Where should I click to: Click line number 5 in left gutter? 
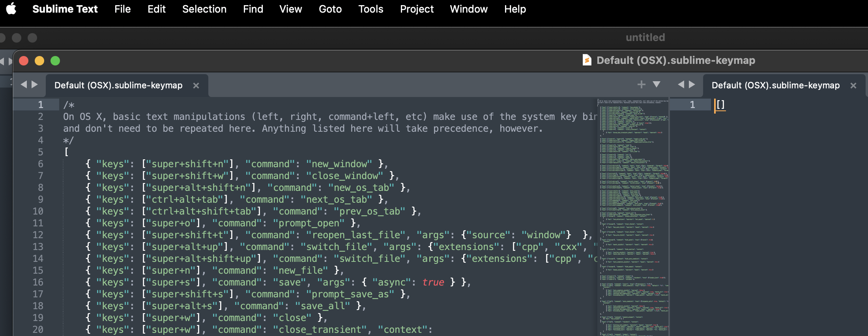tap(41, 152)
